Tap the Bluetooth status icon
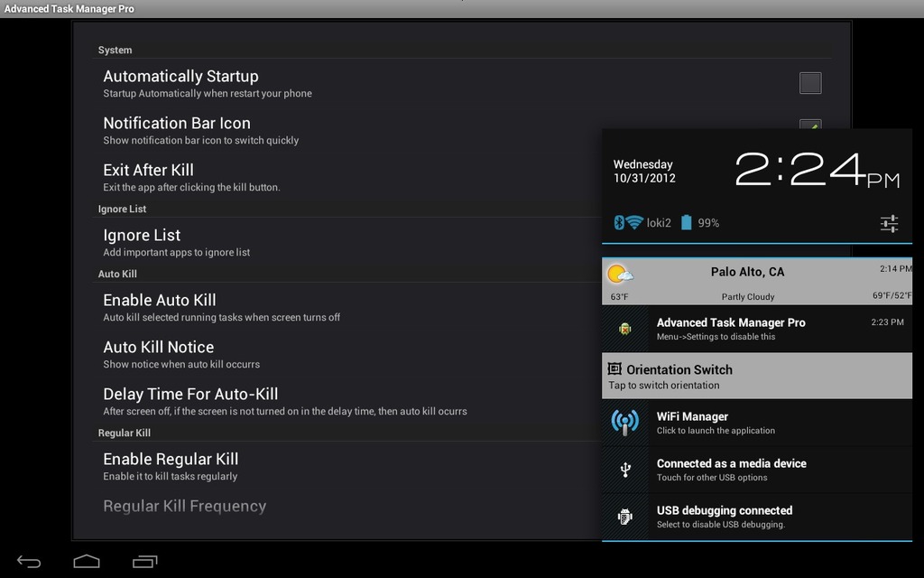Viewport: 924px width, 578px height. coord(619,222)
